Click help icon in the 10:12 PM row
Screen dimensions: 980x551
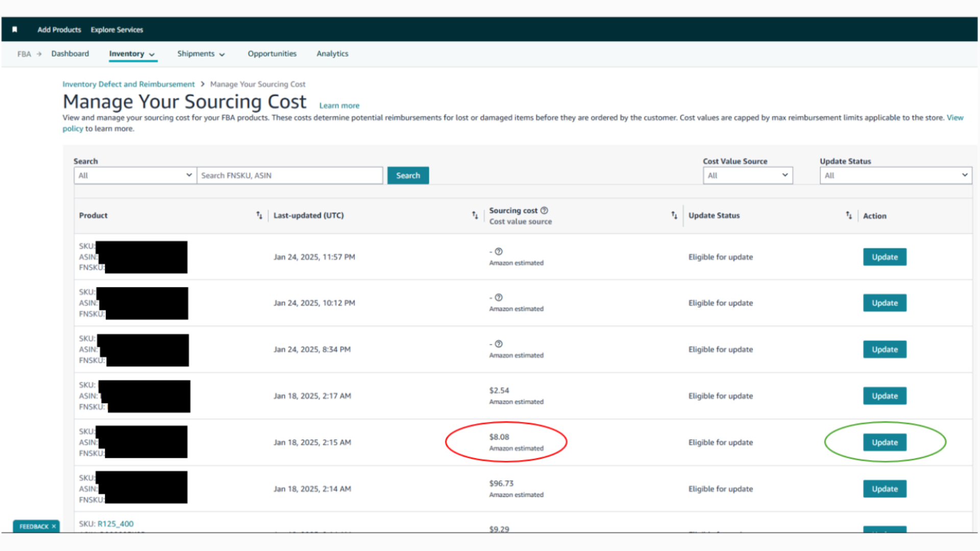tap(499, 297)
